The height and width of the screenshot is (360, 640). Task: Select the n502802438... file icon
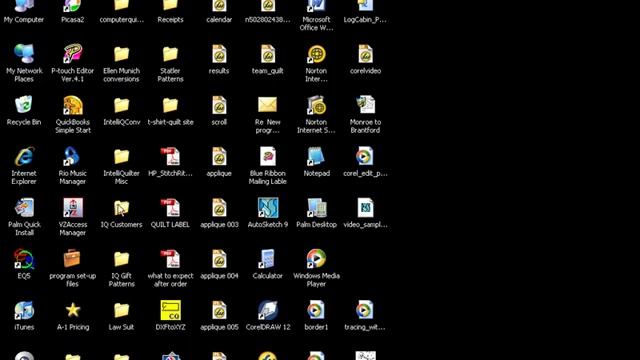(x=268, y=6)
